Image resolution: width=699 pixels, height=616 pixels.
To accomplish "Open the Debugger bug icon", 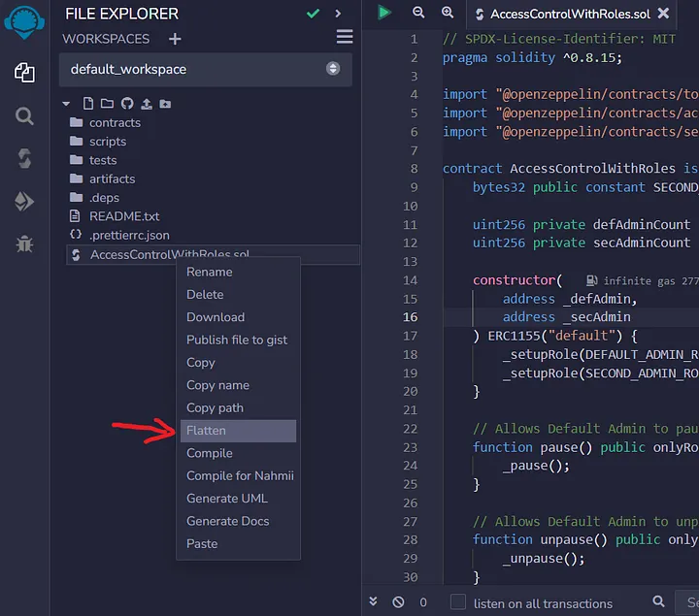I will click(x=24, y=243).
